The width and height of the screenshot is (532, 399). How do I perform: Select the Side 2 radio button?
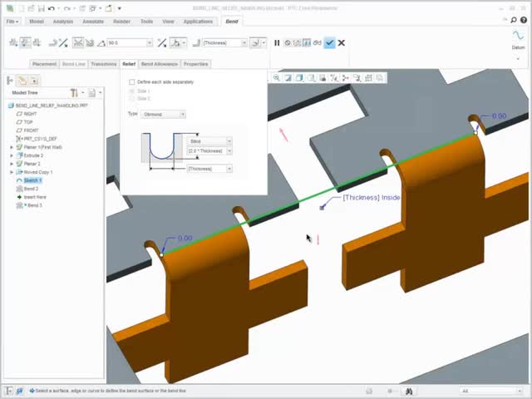(132, 98)
